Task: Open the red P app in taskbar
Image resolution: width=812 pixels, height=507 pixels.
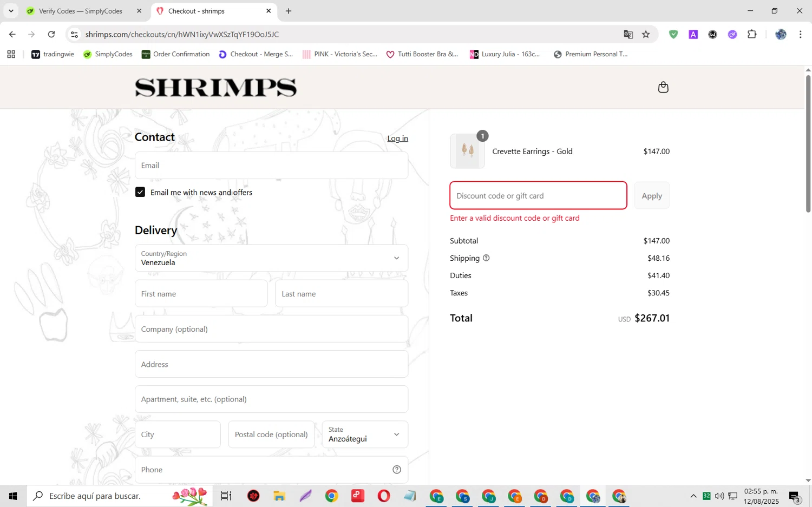Action: (x=358, y=496)
